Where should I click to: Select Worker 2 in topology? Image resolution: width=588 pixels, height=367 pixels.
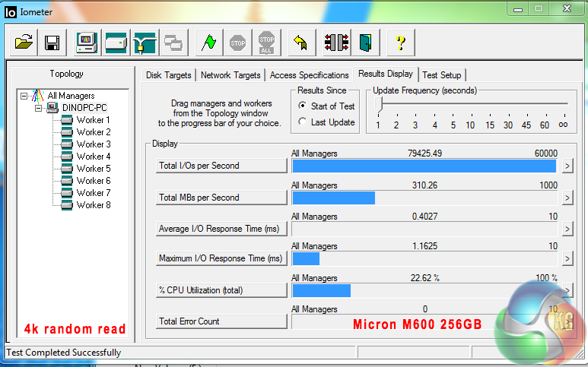(94, 131)
